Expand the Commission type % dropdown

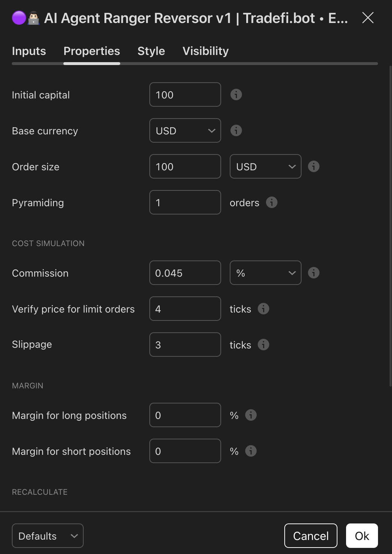tap(265, 273)
